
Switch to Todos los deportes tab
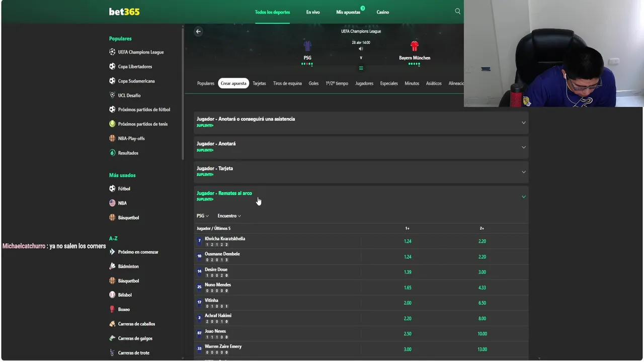tap(272, 12)
